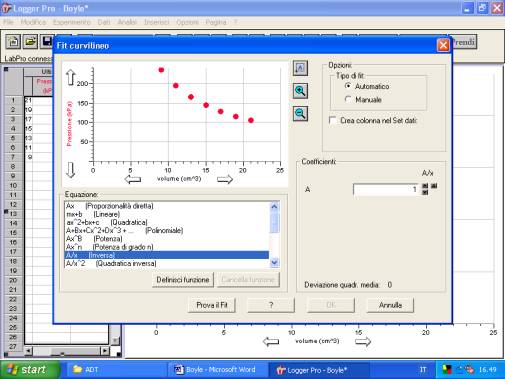The width and height of the screenshot is (505, 379).
Task: Enable Crea colonna nel Set dati checkbox
Action: click(x=333, y=120)
